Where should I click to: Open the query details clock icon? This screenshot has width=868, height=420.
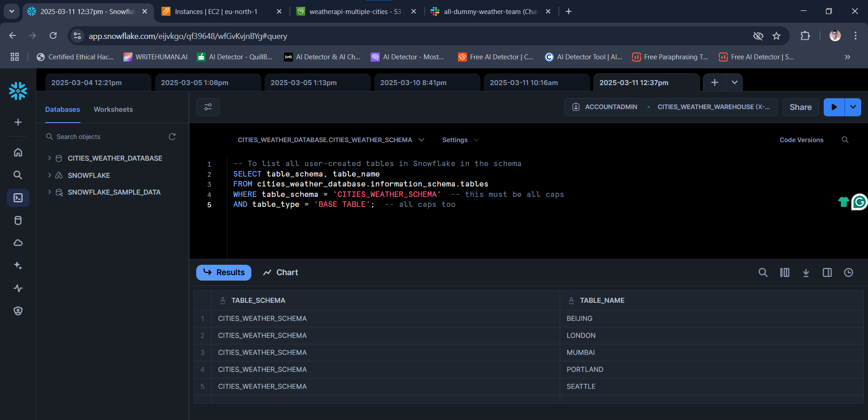[x=849, y=272]
